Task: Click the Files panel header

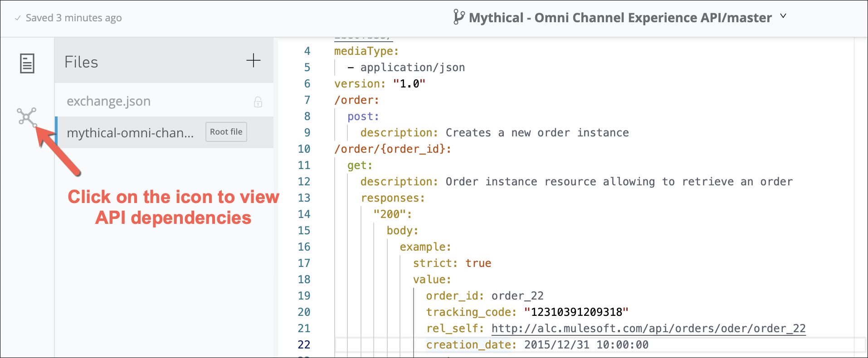Action: tap(81, 62)
